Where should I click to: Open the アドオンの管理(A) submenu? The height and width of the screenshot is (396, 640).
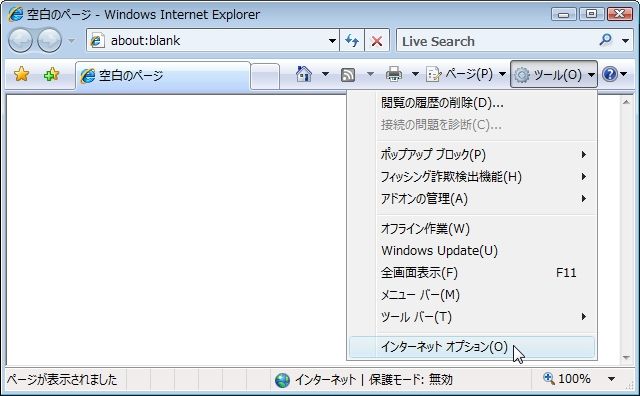tap(471, 199)
